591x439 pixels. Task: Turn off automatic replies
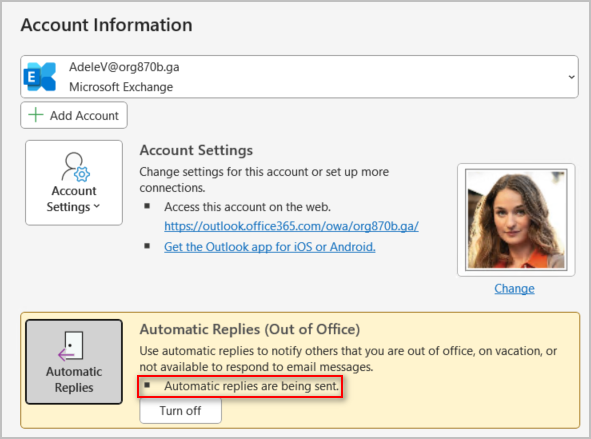181,411
